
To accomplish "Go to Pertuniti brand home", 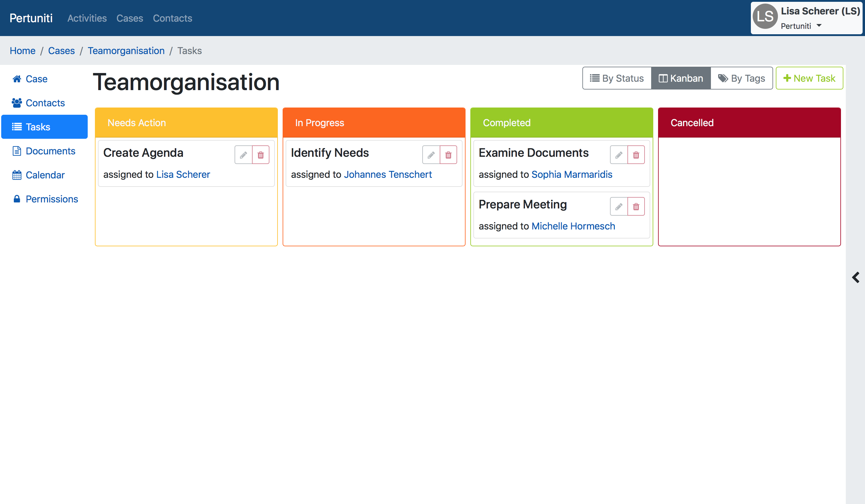I will tap(31, 18).
